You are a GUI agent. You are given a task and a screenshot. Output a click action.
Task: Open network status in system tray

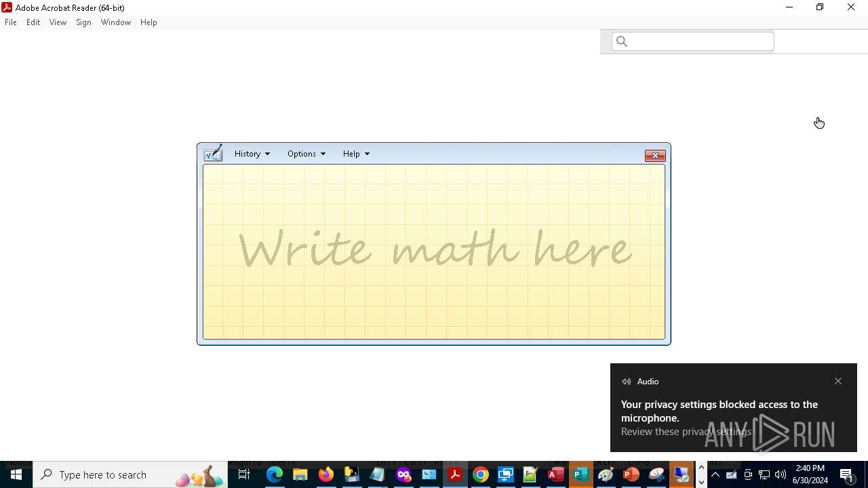click(764, 474)
